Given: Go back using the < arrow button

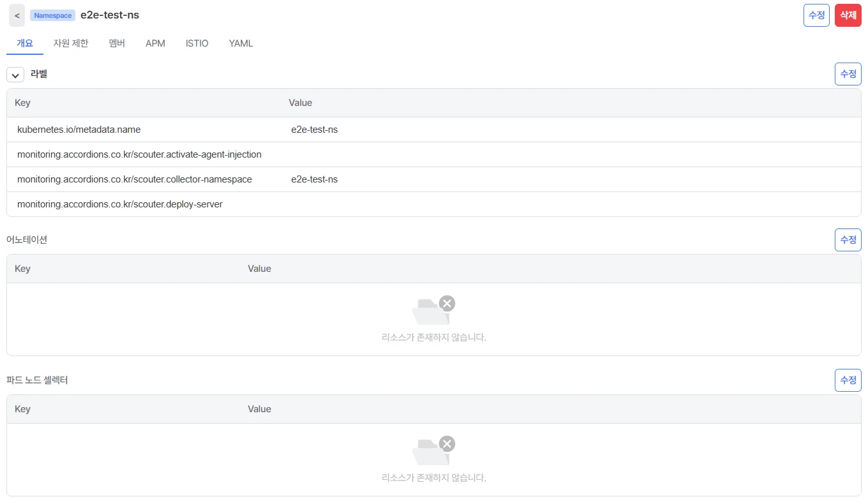Looking at the screenshot, I should 17,15.
